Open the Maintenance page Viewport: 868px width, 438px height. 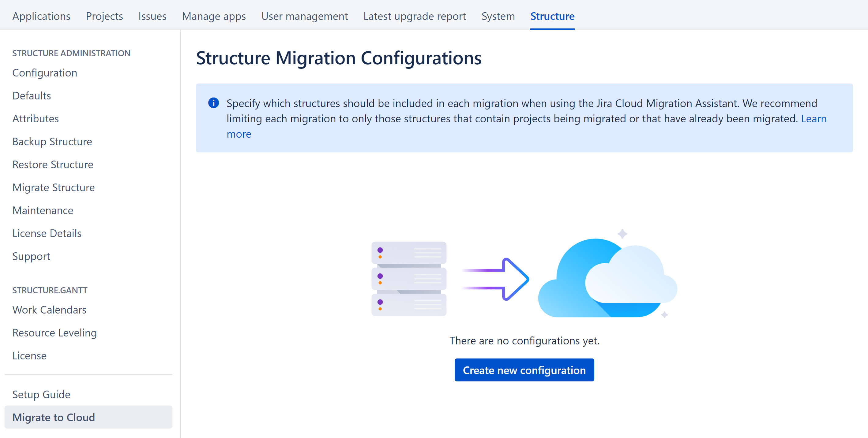[43, 210]
